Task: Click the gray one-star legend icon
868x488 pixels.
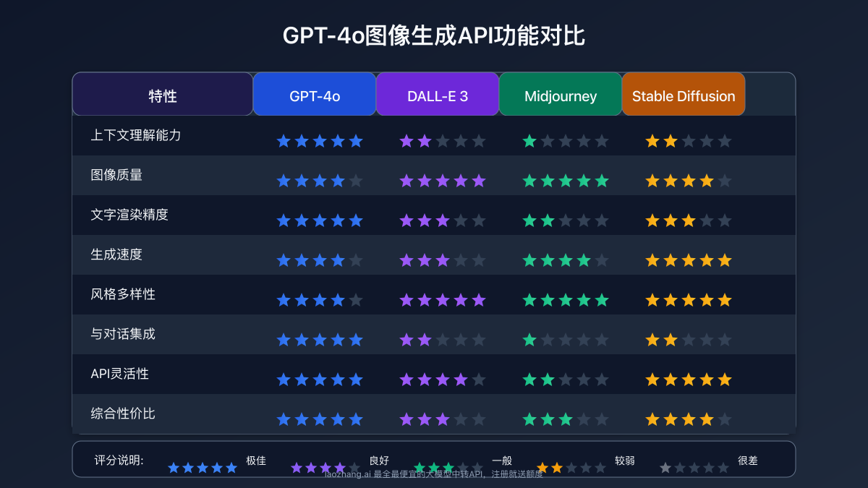Action: [x=694, y=468]
